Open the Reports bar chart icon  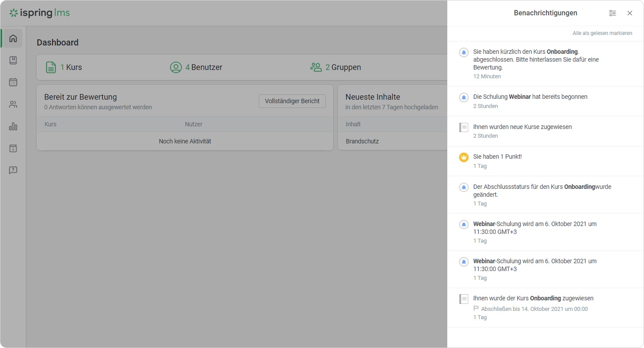click(x=13, y=127)
